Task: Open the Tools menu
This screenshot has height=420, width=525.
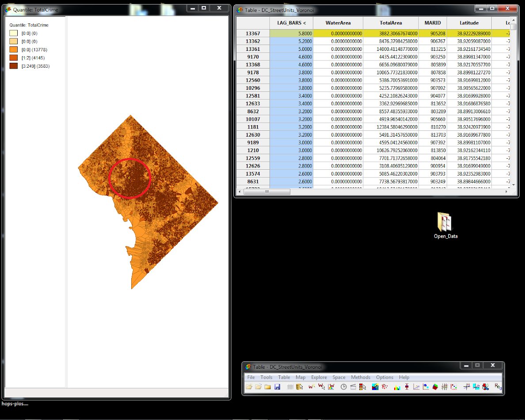Action: [266, 377]
